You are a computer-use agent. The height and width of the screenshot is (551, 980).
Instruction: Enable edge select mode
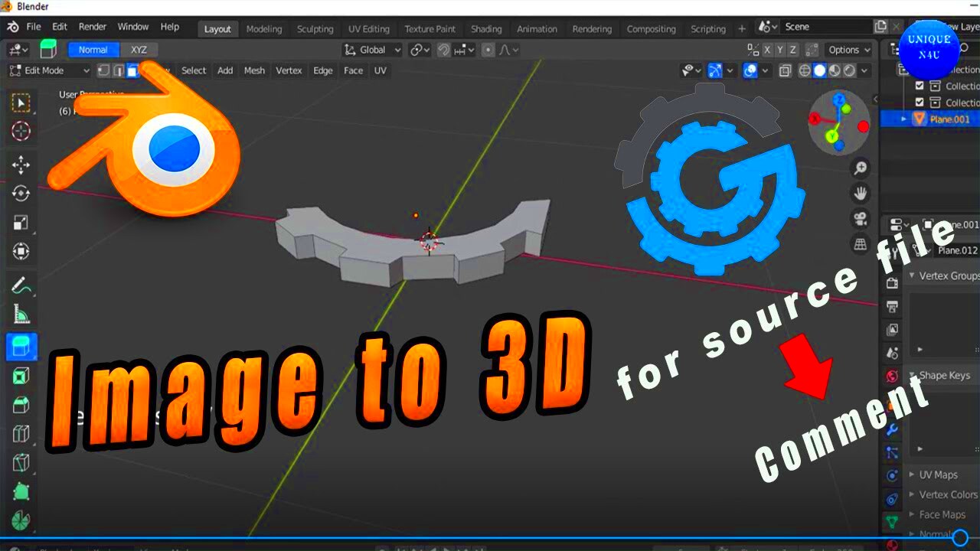tap(119, 70)
